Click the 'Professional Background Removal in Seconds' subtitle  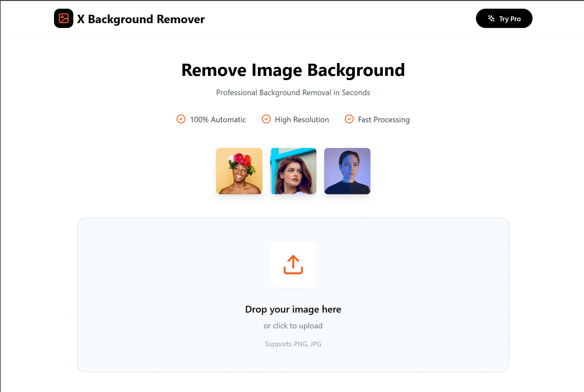point(293,93)
